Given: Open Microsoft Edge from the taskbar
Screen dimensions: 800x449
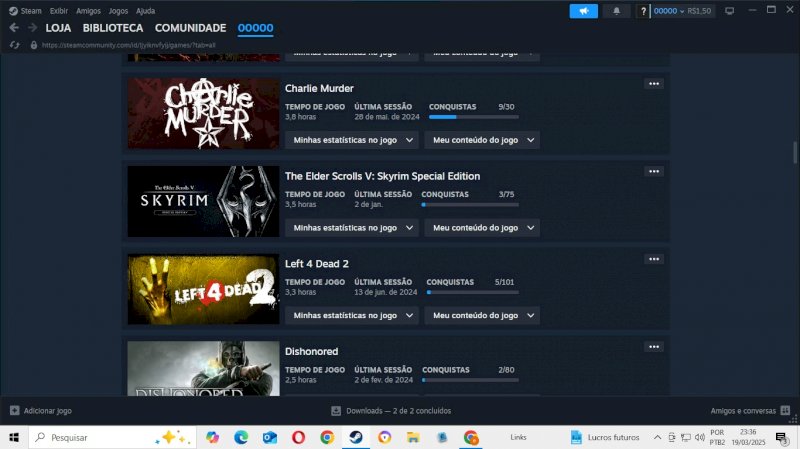Looking at the screenshot, I should tap(241, 437).
